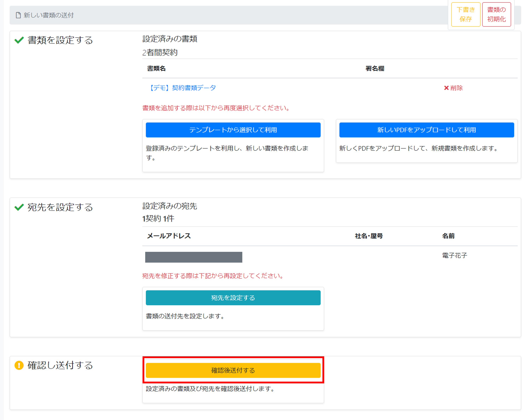Image resolution: width=529 pixels, height=420 pixels.
Task: Click the 書類名 column header
Action: 156,68
